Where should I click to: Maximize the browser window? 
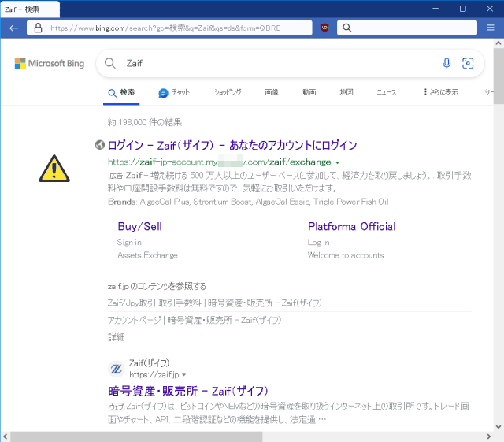click(463, 9)
